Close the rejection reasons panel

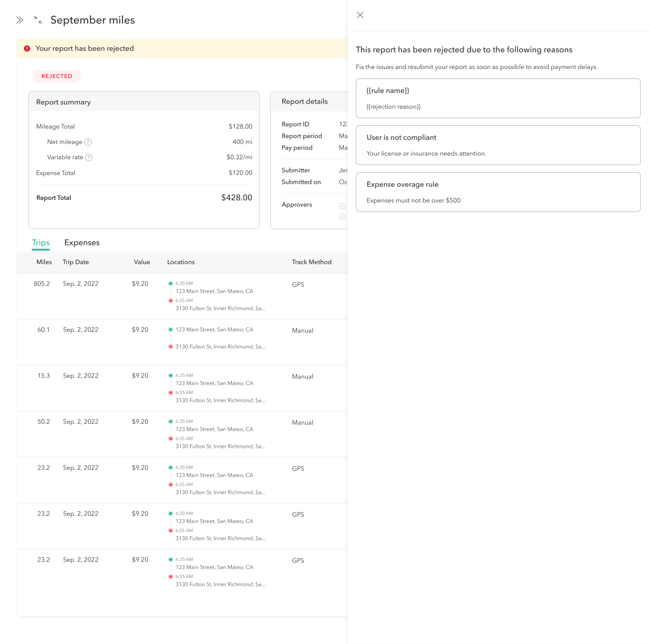click(x=360, y=15)
